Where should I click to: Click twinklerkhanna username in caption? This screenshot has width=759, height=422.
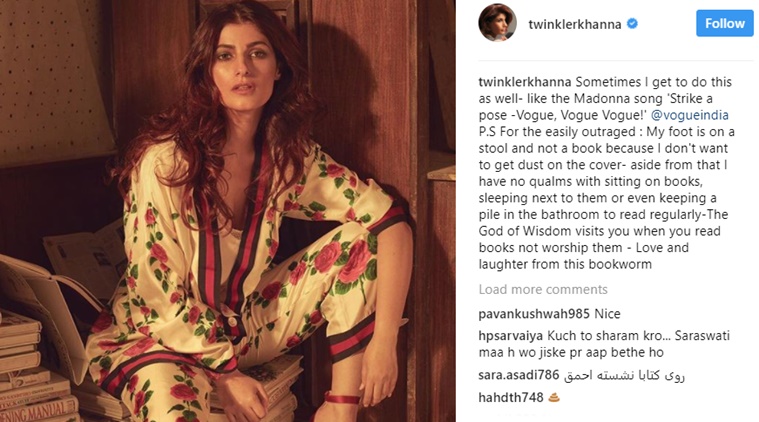(x=525, y=82)
